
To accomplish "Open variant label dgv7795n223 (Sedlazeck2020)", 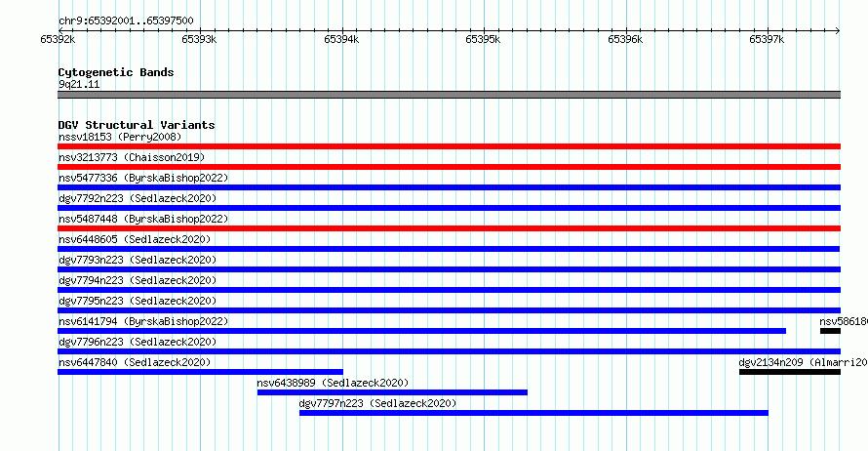I will 138,301.
